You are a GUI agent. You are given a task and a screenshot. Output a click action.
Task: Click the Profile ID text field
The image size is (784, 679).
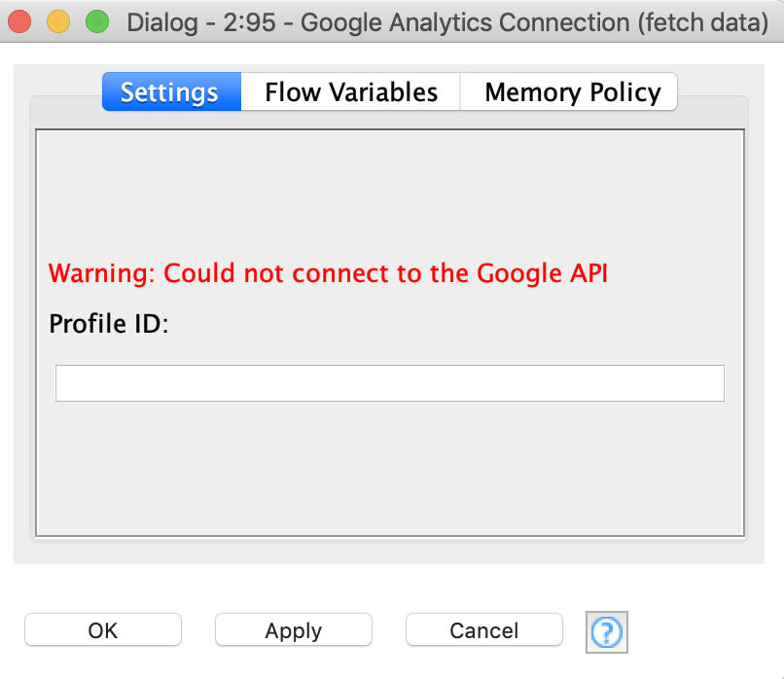(x=389, y=383)
